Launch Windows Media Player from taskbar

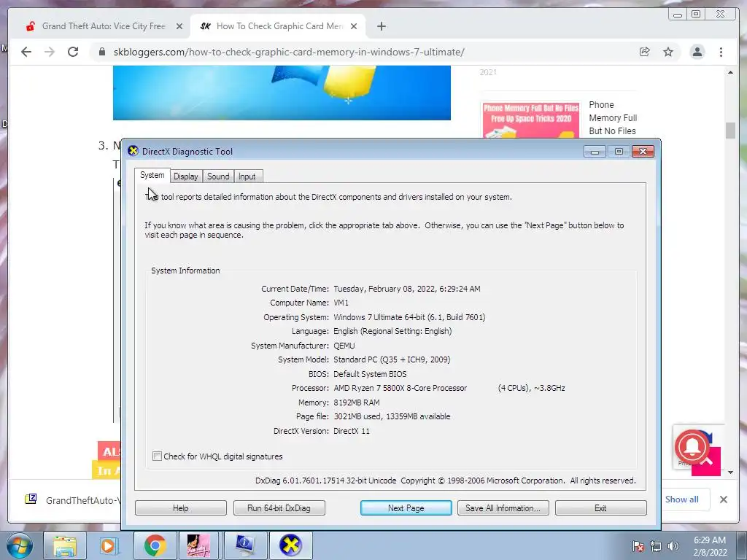(109, 545)
